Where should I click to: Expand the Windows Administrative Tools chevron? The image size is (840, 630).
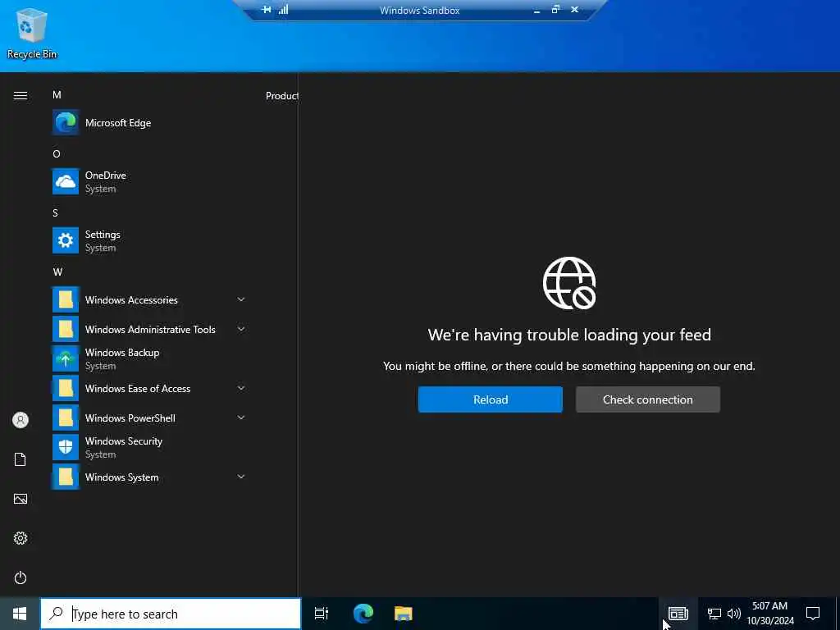tap(241, 329)
